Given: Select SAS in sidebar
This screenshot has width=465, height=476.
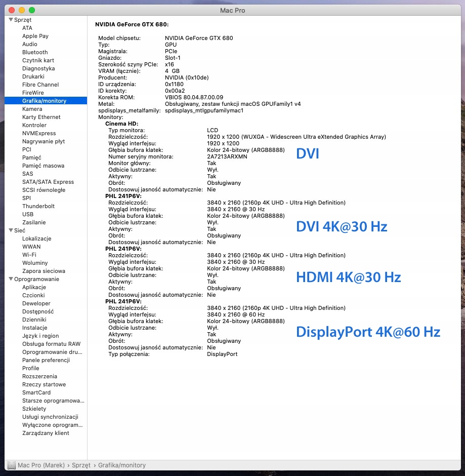Looking at the screenshot, I should tap(28, 174).
